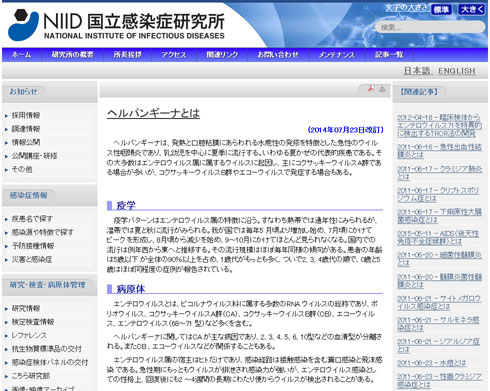The width and height of the screenshot is (490, 391).
Task: Select 所長挨拶 menu item
Action: pyautogui.click(x=128, y=55)
